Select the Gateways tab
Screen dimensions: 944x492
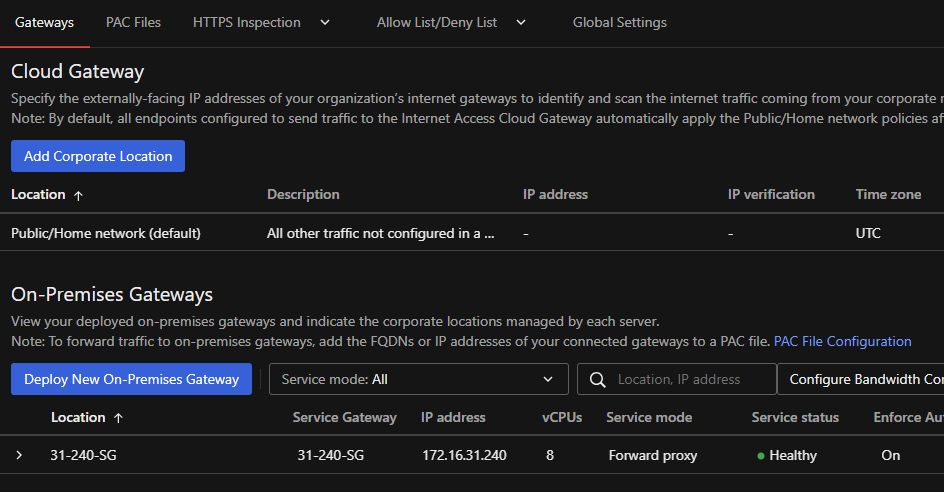tap(44, 22)
